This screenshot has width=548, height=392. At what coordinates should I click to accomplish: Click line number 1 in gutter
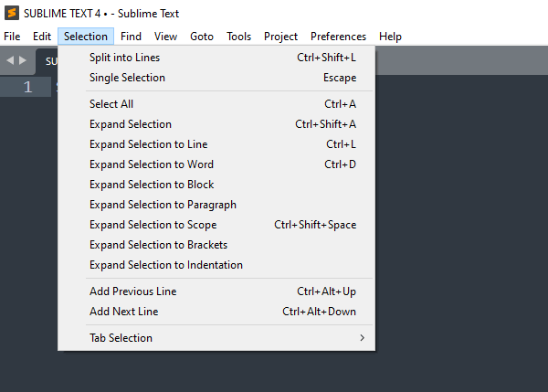[x=28, y=87]
